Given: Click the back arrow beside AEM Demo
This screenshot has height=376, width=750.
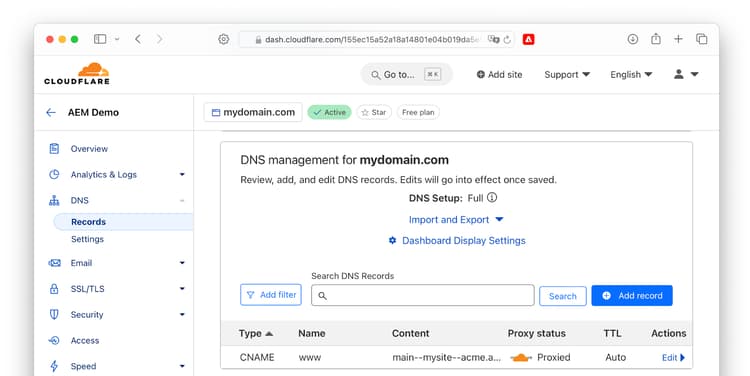Looking at the screenshot, I should pyautogui.click(x=51, y=112).
